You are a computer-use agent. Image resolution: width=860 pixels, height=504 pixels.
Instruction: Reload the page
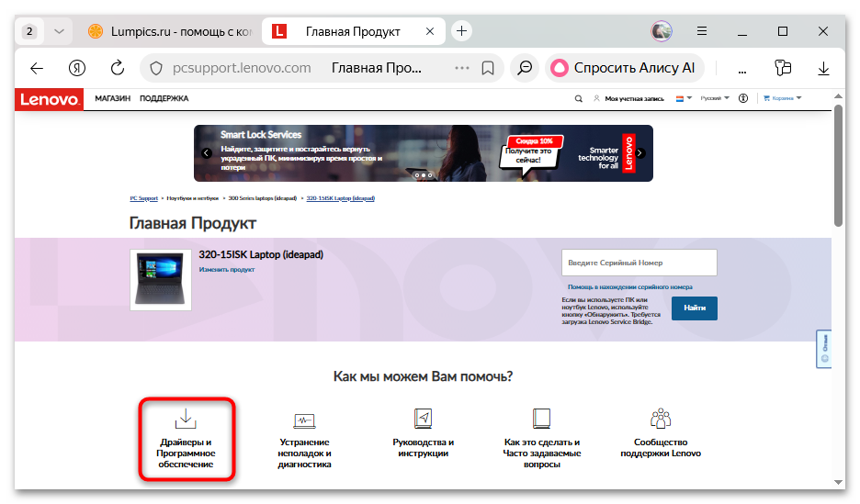coord(118,68)
